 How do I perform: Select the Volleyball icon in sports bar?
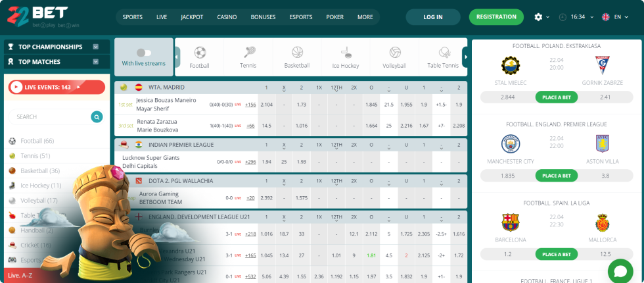[x=395, y=52]
